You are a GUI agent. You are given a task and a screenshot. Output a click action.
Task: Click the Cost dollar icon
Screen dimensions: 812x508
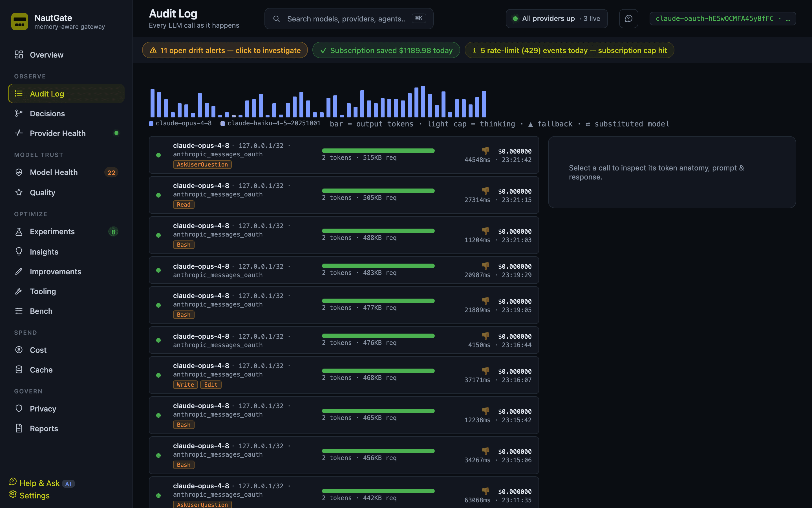click(x=19, y=350)
